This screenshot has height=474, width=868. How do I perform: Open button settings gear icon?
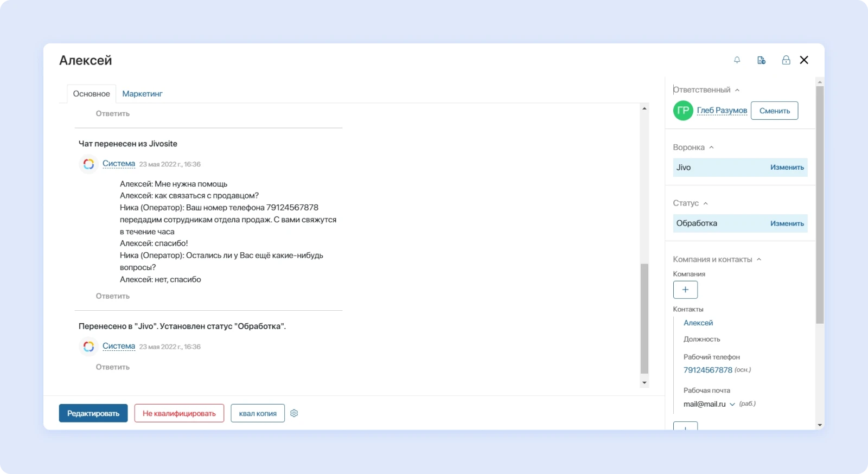coord(294,413)
